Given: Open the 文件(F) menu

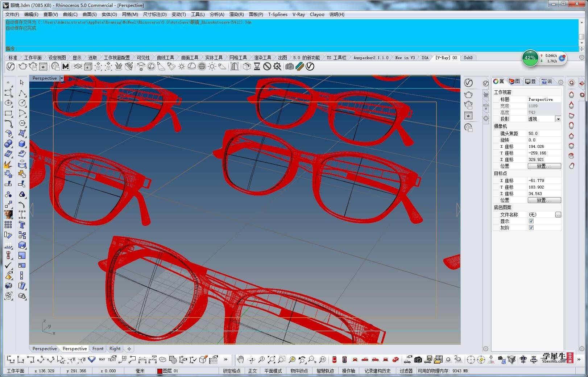Looking at the screenshot, I should tap(12, 14).
